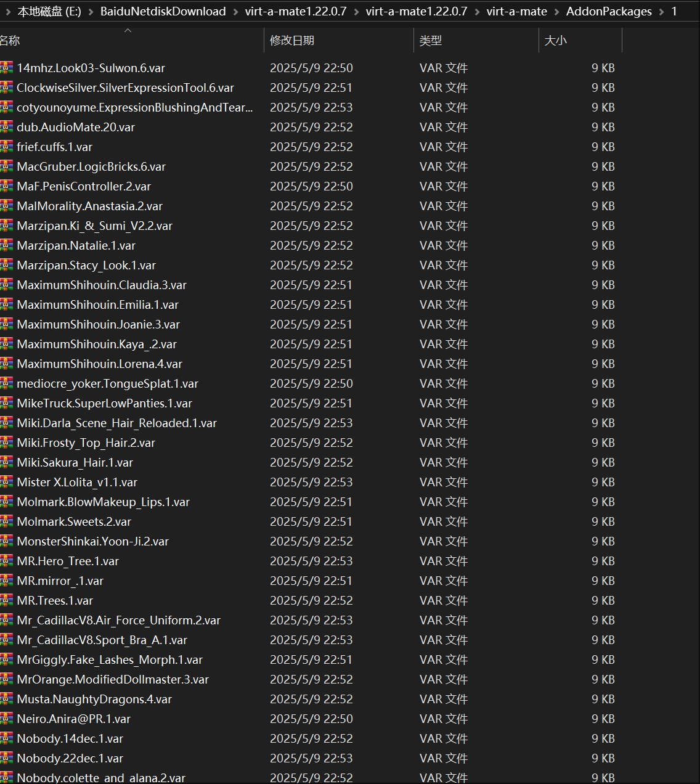Select file Nobody.22dec.1.var
This screenshot has width=700, height=784.
coord(70,758)
